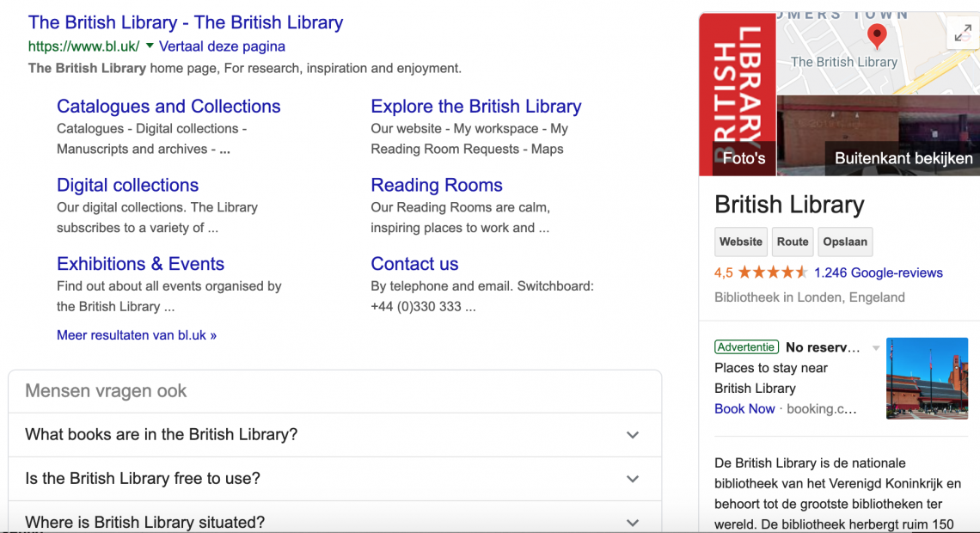Expand "What books are in the British Library?"

335,435
